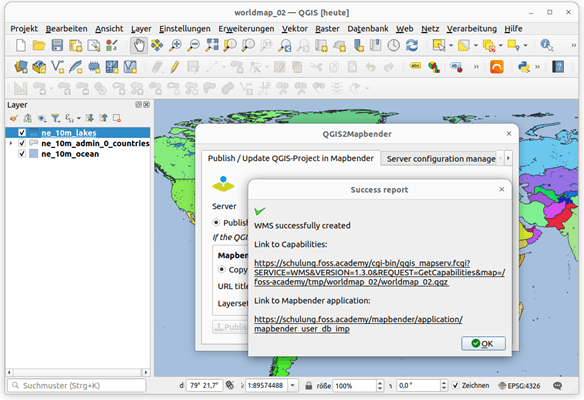Click the ne_10m_lakes layer symbol swatch
The width and height of the screenshot is (584, 400).
click(x=34, y=133)
